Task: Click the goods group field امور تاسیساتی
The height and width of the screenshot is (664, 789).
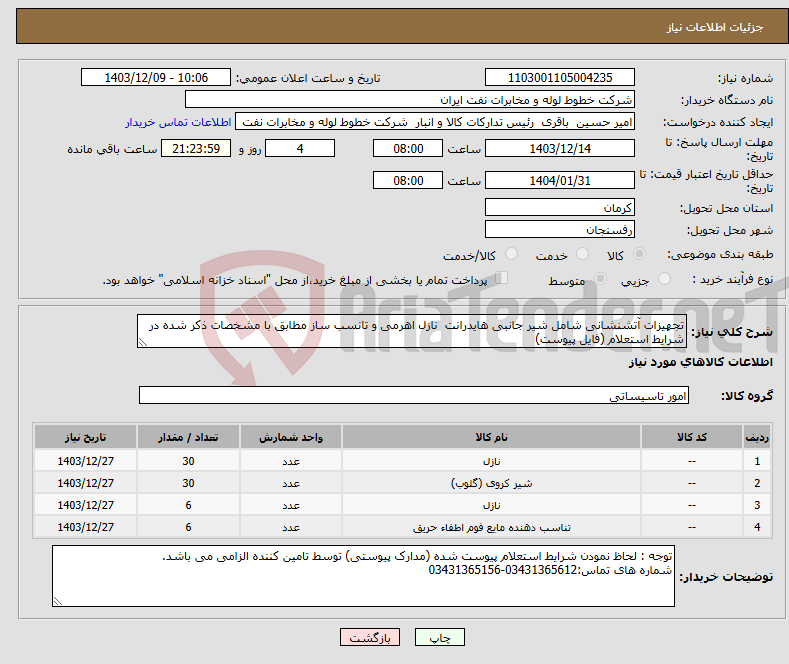Action: coord(414,395)
